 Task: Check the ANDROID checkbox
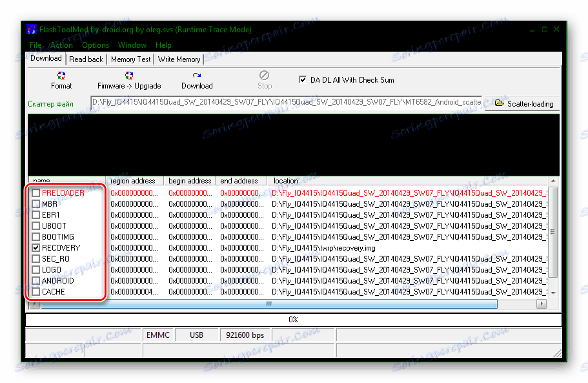(x=35, y=280)
